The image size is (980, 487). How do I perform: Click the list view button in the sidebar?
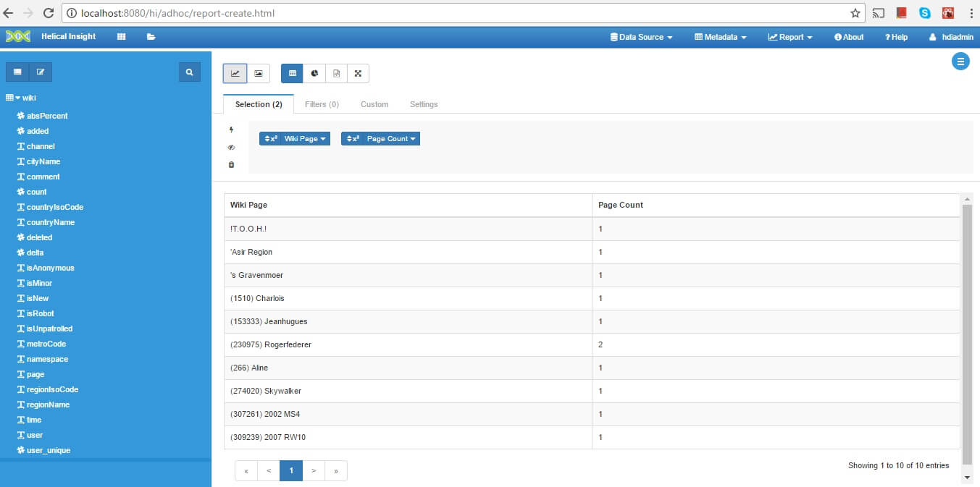tap(17, 72)
